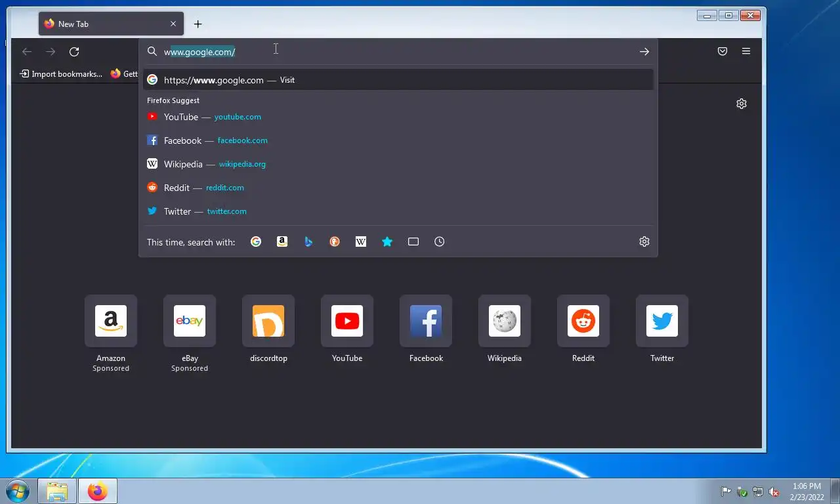Select the Facebook facebook.com suggestion
Viewport: 840px width, 504px height.
point(398,140)
